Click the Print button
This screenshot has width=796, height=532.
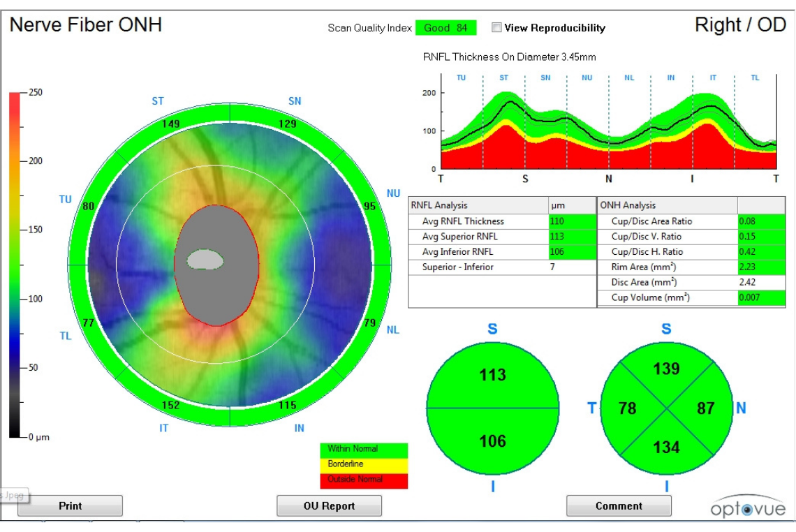(x=70, y=505)
